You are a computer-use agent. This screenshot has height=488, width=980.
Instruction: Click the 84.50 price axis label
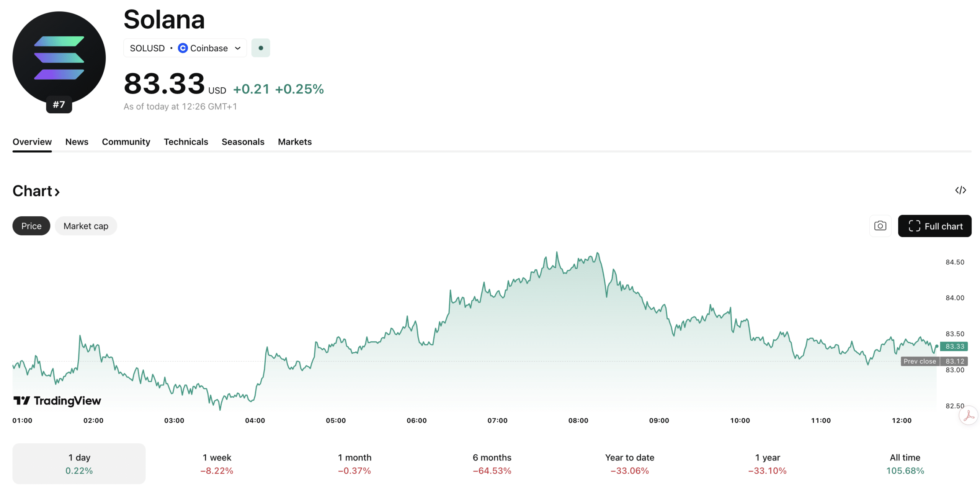pyautogui.click(x=955, y=262)
